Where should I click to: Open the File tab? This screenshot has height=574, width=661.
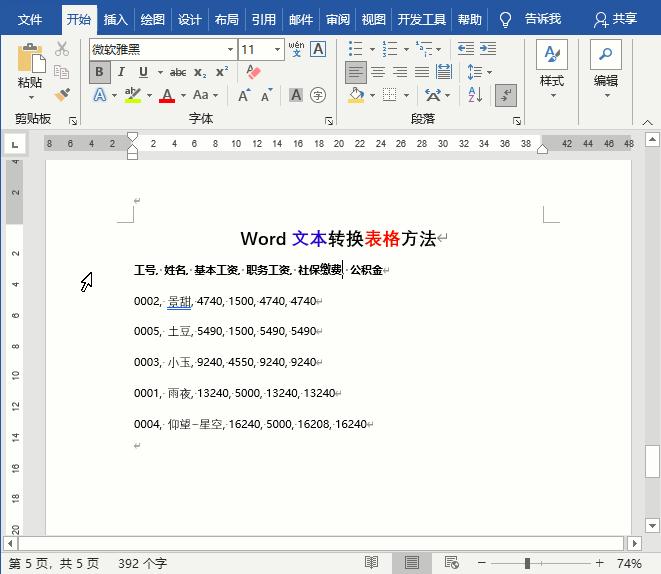coord(30,19)
